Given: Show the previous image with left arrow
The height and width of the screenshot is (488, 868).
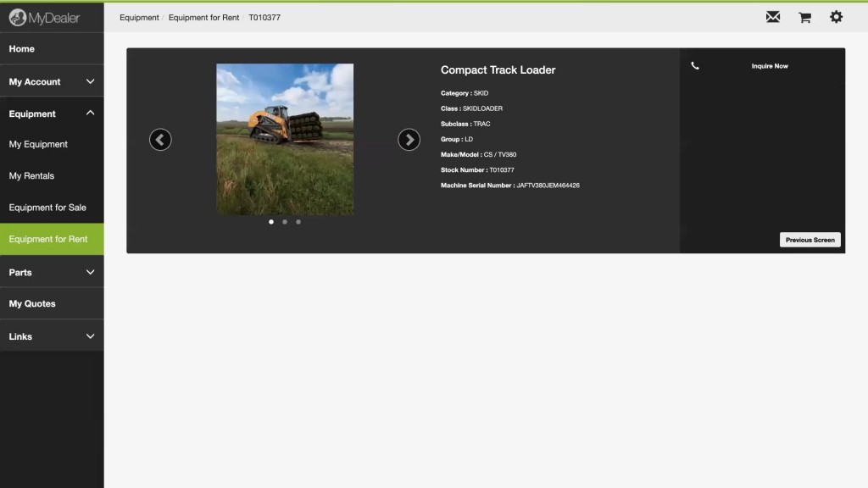Looking at the screenshot, I should (160, 140).
